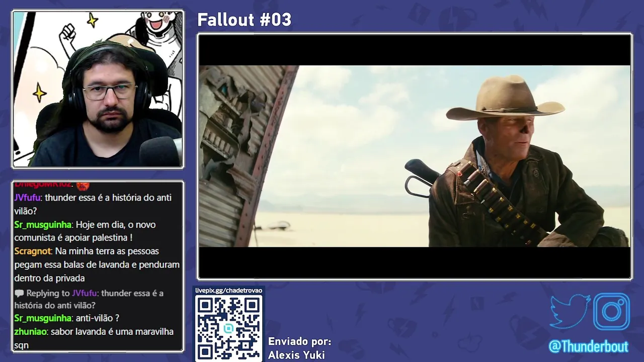Click the @Thunderbout handle

pos(588,346)
